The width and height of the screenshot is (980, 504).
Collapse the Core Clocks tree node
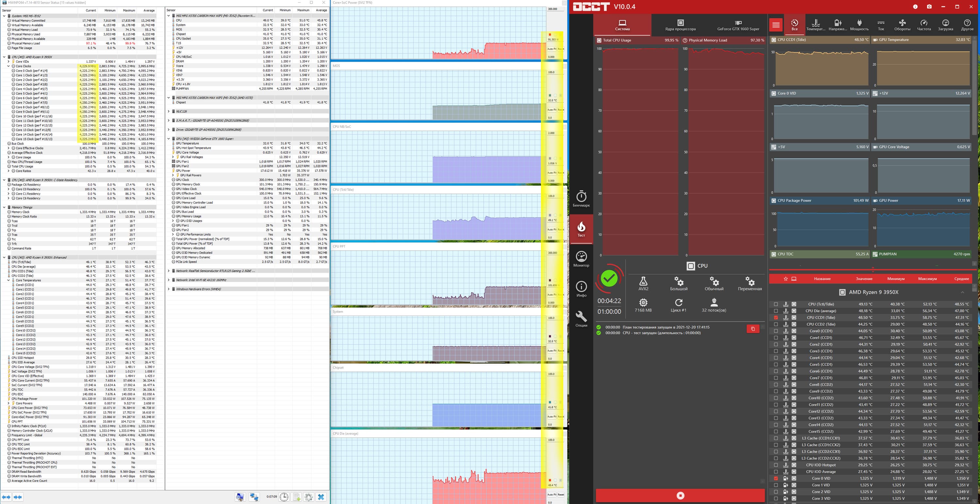coord(8,66)
